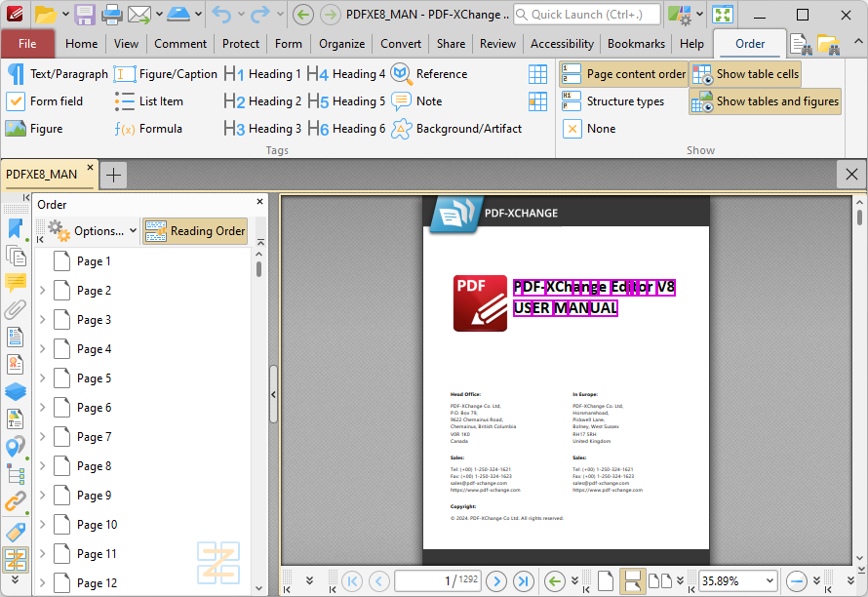
Task: Tag selection as Note
Action: pyautogui.click(x=416, y=101)
